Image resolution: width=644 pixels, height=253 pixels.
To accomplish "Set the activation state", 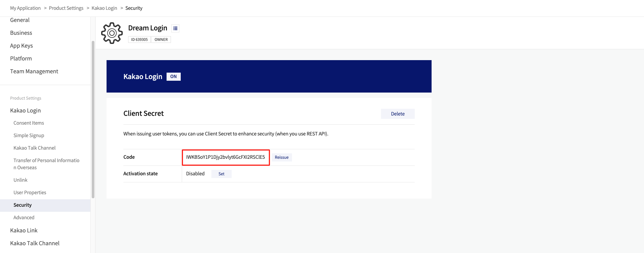I will coord(222,174).
